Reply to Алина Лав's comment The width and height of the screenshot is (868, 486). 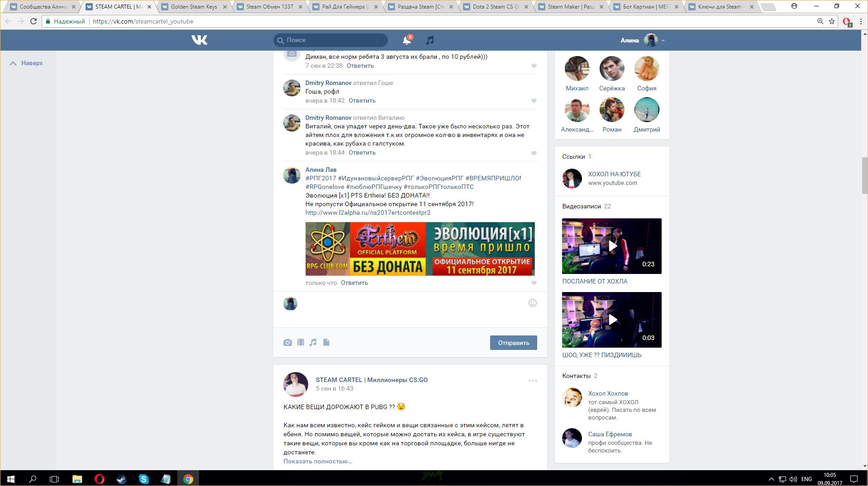click(x=354, y=283)
